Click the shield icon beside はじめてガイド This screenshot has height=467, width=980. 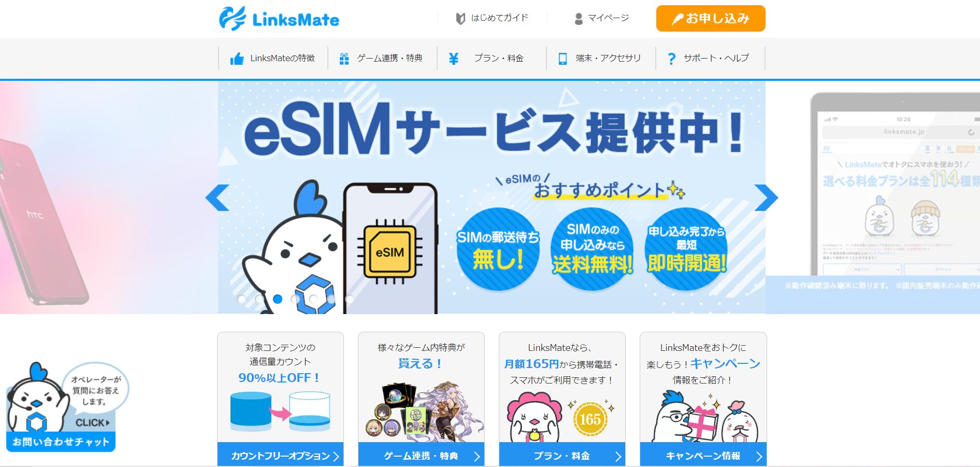coord(460,19)
